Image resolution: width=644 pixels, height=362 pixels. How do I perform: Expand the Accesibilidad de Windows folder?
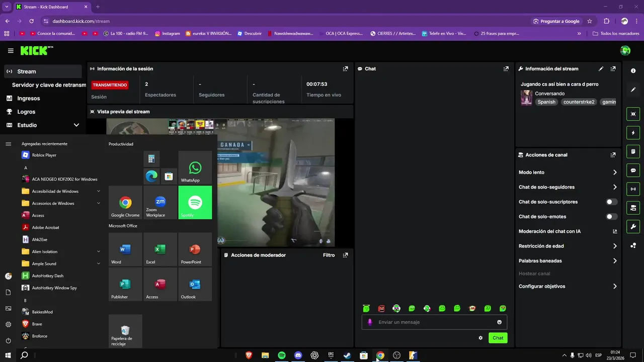click(x=60, y=191)
